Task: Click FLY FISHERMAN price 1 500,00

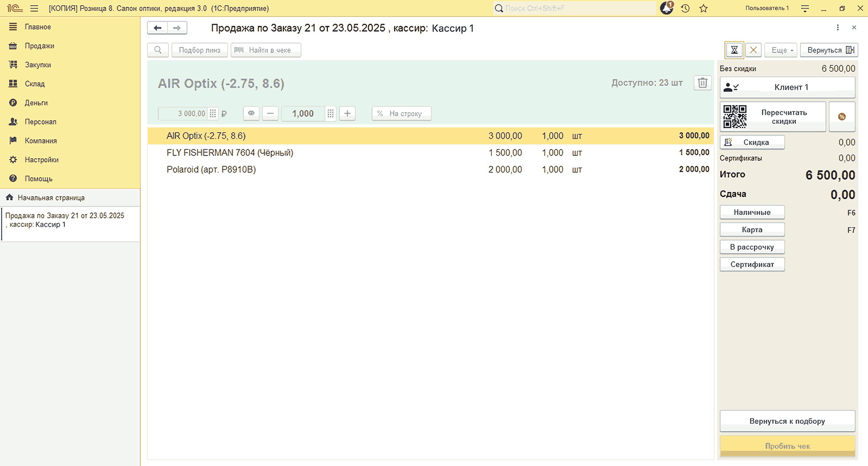Action: (505, 153)
